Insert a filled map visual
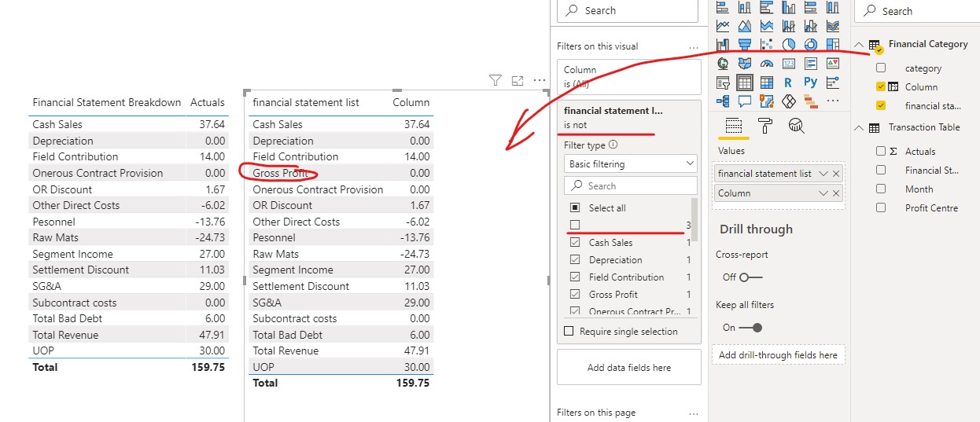Viewport: 980px width, 422px height. [745, 64]
